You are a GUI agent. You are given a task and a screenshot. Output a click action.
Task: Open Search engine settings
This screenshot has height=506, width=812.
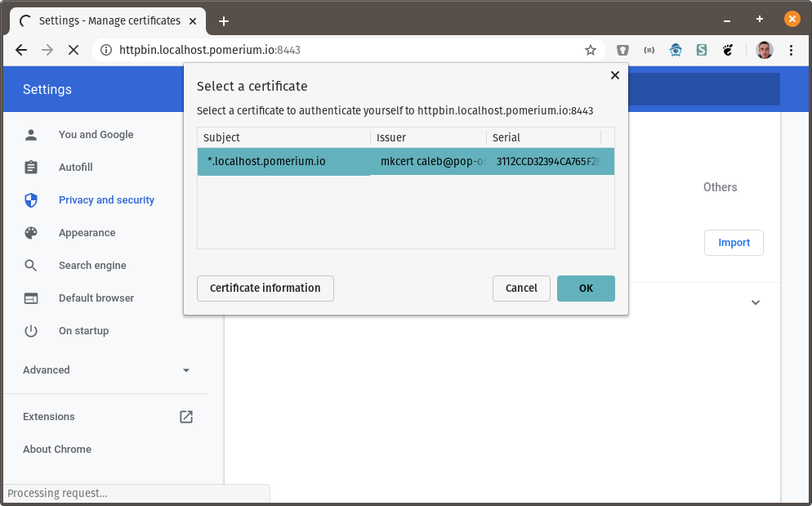click(92, 266)
